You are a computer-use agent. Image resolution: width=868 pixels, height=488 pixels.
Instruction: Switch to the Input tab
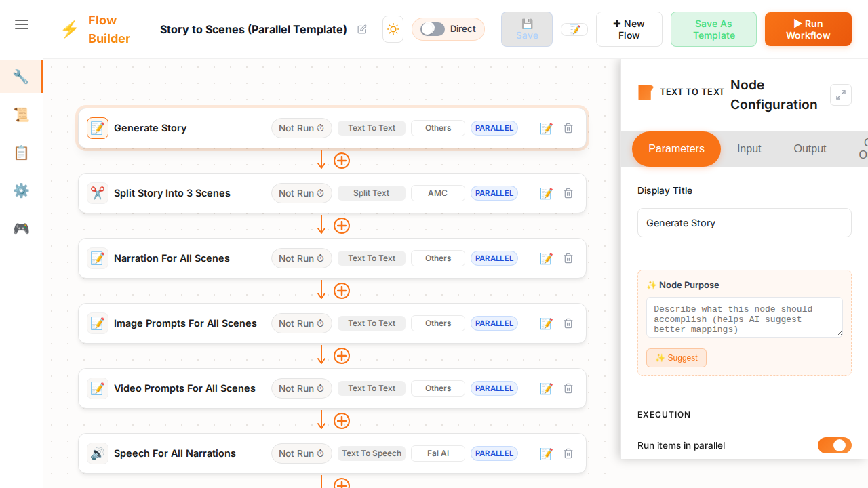749,149
